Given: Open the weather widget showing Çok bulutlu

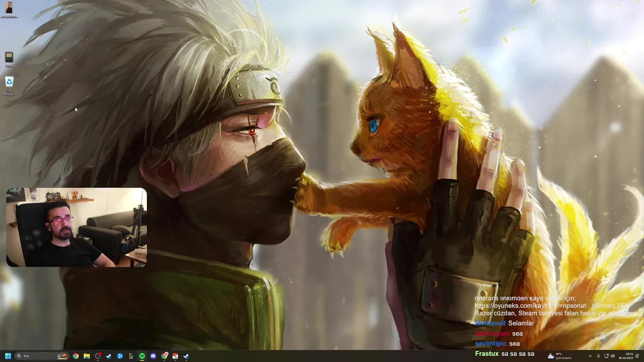Looking at the screenshot, I should pos(559,356).
